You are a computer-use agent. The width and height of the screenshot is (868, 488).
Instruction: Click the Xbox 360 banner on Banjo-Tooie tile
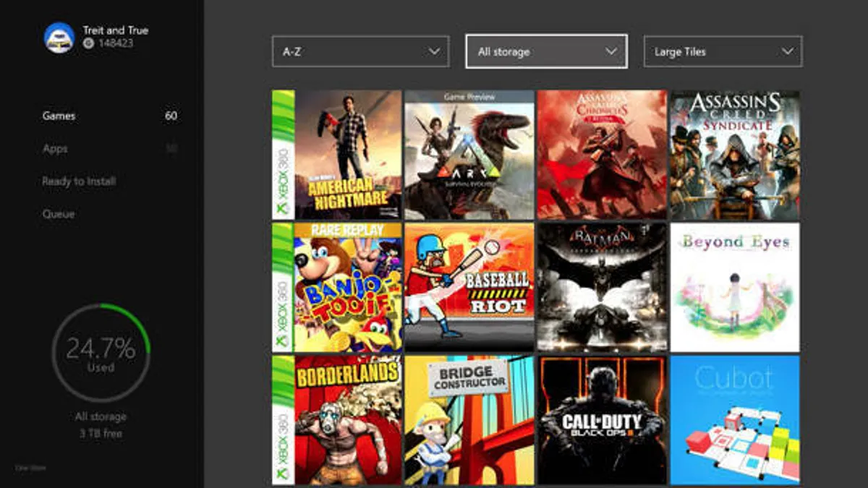[281, 288]
